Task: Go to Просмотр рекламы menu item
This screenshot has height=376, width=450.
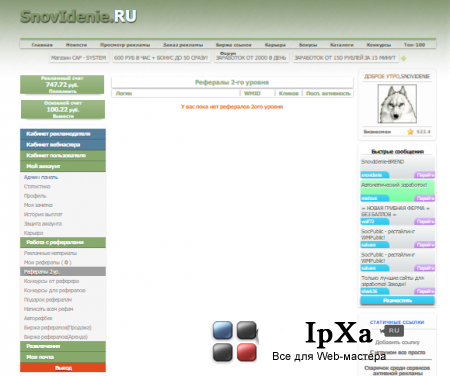Action: [125, 45]
